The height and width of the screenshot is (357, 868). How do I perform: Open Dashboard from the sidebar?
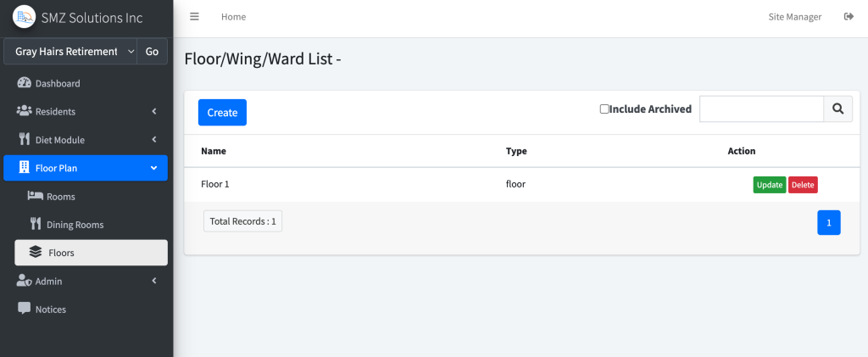pyautogui.click(x=58, y=83)
